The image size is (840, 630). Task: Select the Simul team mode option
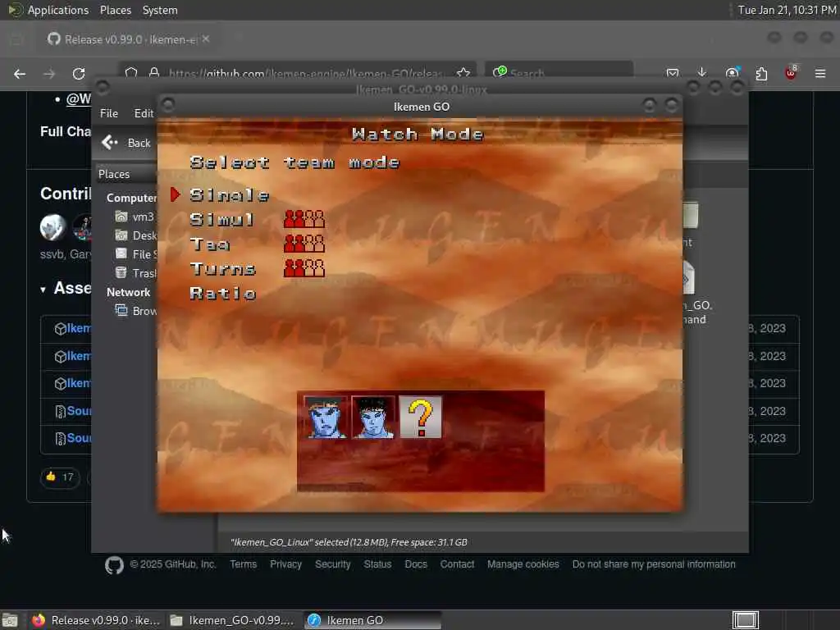click(x=221, y=220)
